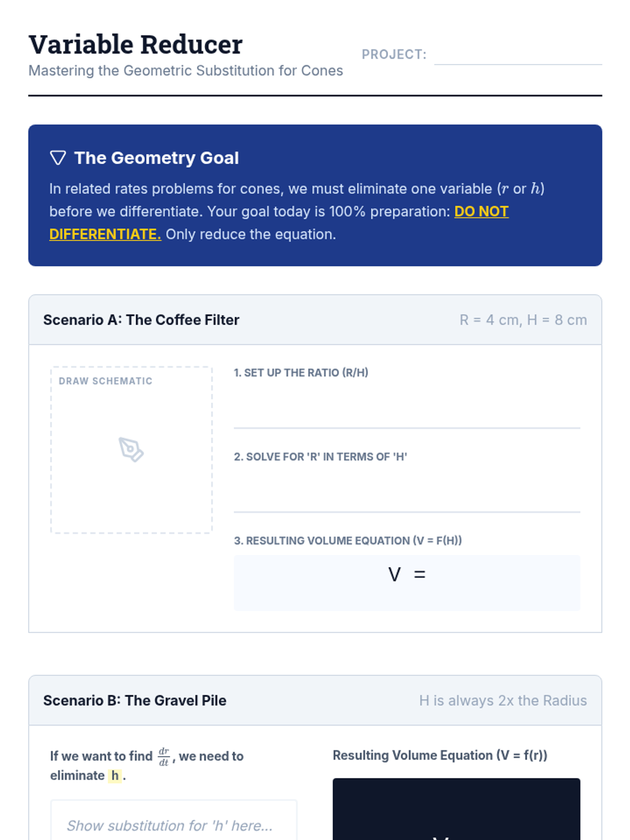Click the highlighted 'h' variable tag

coord(115,775)
